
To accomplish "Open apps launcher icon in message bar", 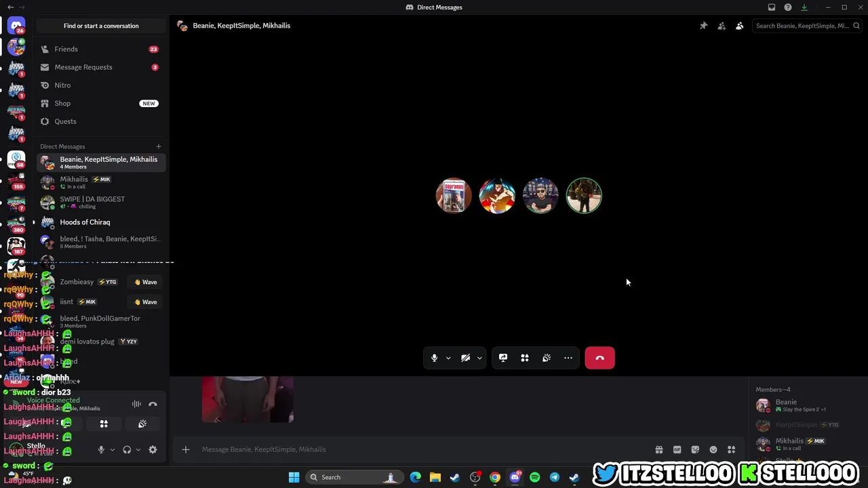I will point(731,449).
